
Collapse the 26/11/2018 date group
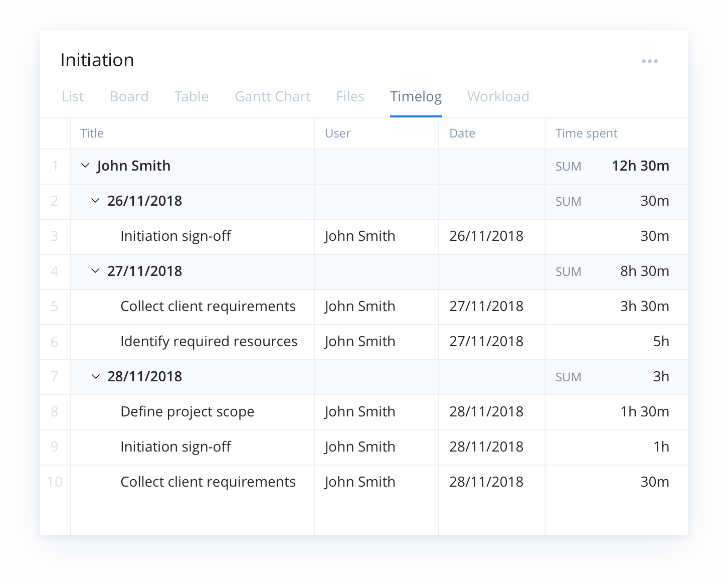(x=95, y=201)
